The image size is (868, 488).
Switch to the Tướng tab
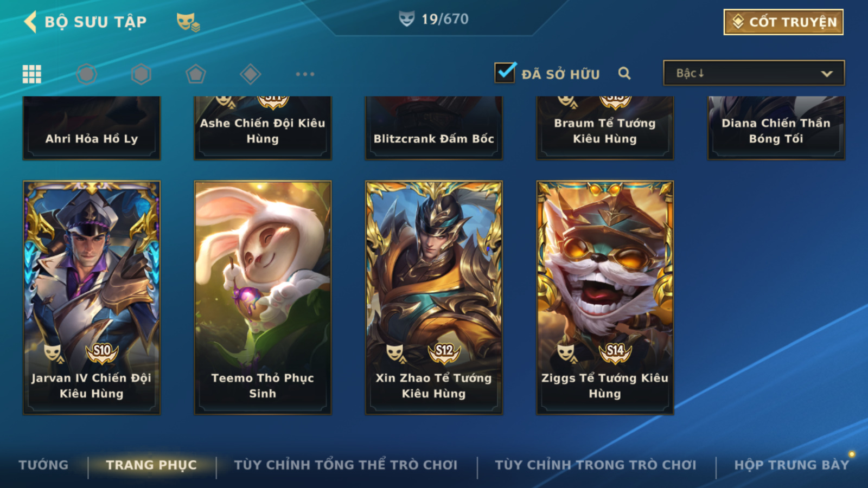[43, 465]
